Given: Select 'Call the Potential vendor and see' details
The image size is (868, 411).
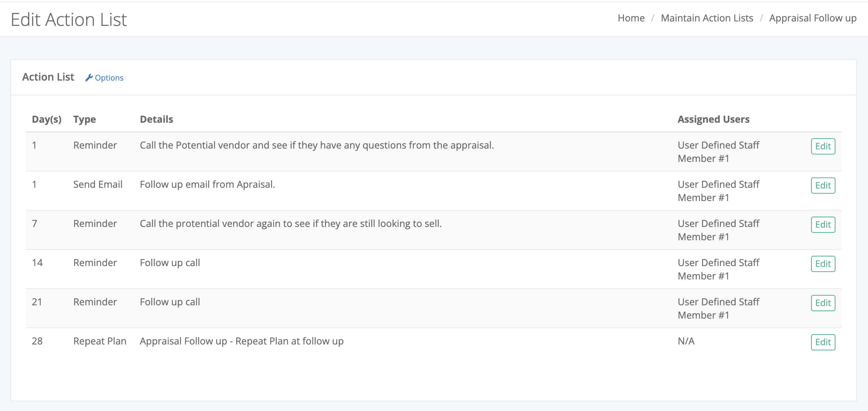Looking at the screenshot, I should click(x=317, y=145).
